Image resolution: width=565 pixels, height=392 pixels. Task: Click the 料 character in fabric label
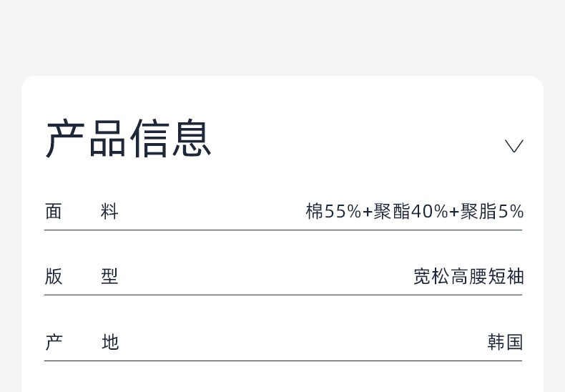[109, 212]
